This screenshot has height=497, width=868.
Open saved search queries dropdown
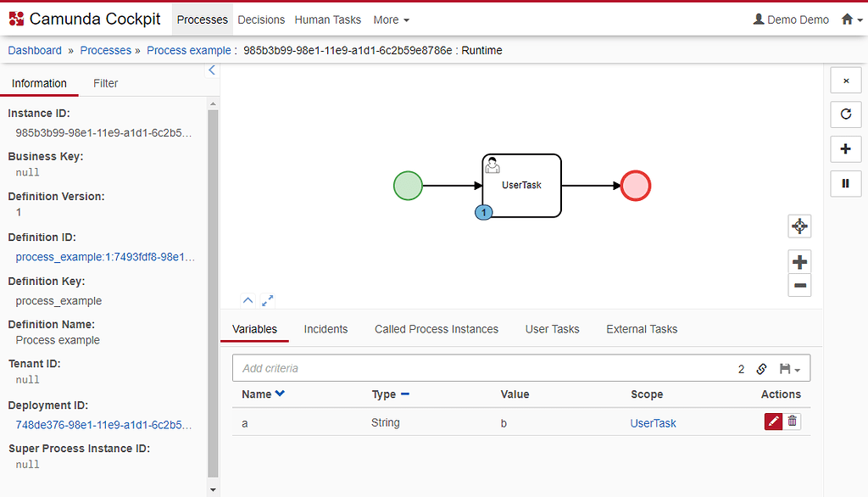[x=789, y=369]
